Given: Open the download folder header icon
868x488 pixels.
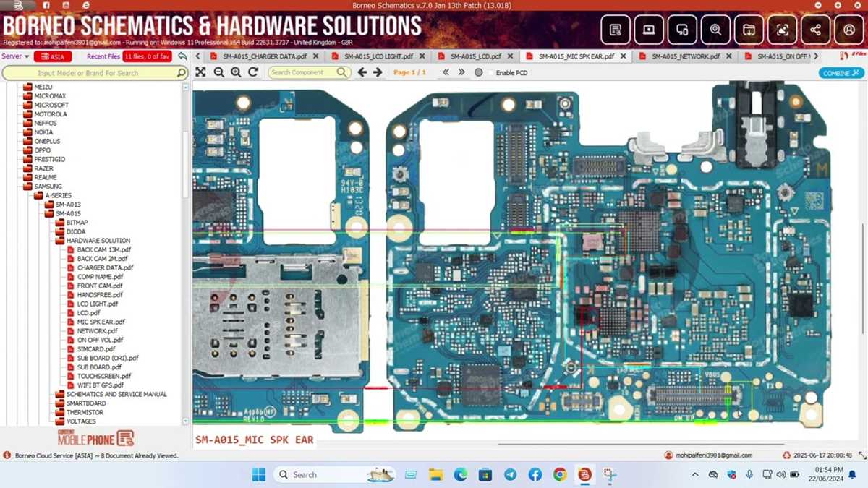Looking at the screenshot, I should click(x=749, y=30).
